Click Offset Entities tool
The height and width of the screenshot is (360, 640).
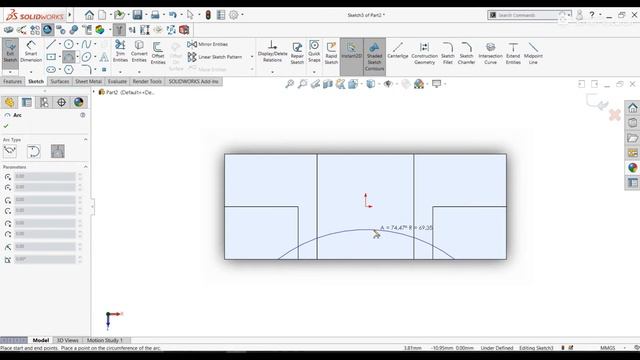(x=158, y=53)
